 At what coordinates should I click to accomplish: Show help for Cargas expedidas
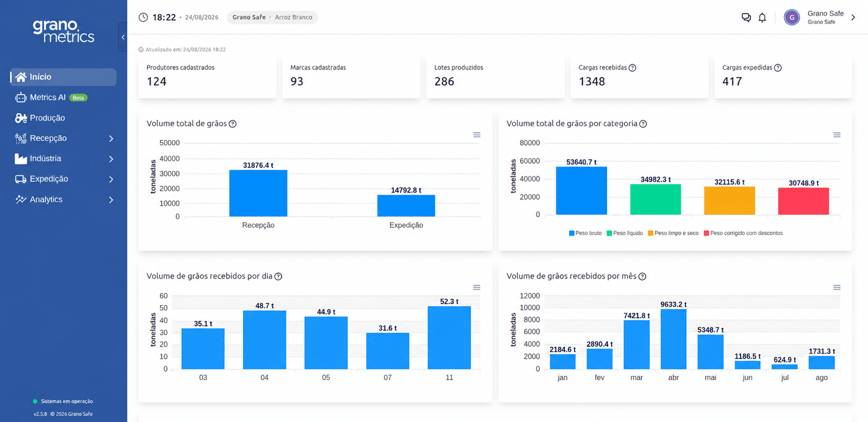[x=778, y=68]
